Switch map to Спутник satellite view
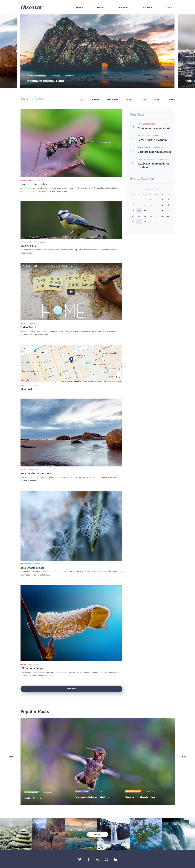The width and height of the screenshot is (195, 868). [31, 347]
